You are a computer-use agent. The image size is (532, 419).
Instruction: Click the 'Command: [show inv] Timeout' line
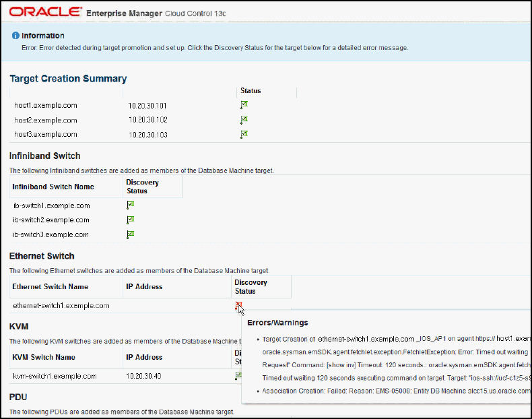pos(396,365)
